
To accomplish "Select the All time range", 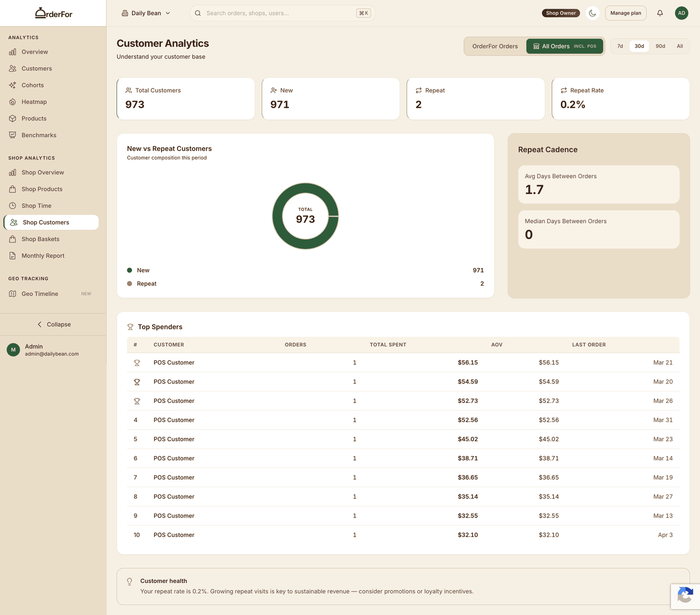I will click(680, 46).
